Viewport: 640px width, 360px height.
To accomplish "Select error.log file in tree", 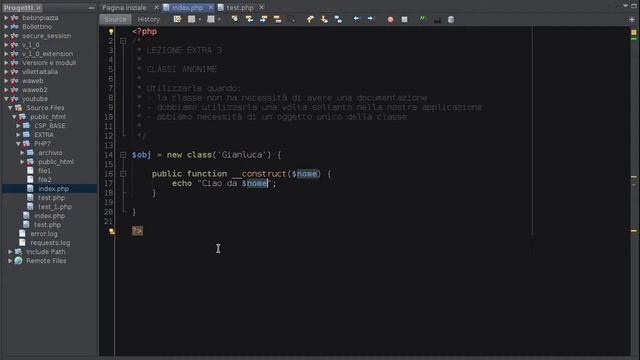I will (x=44, y=233).
